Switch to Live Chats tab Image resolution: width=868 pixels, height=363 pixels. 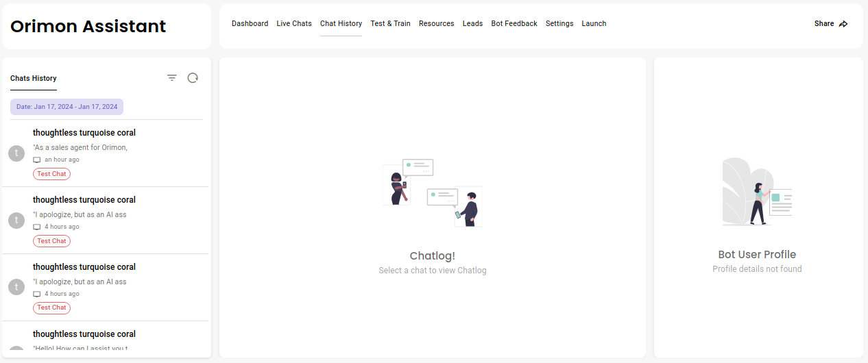294,24
